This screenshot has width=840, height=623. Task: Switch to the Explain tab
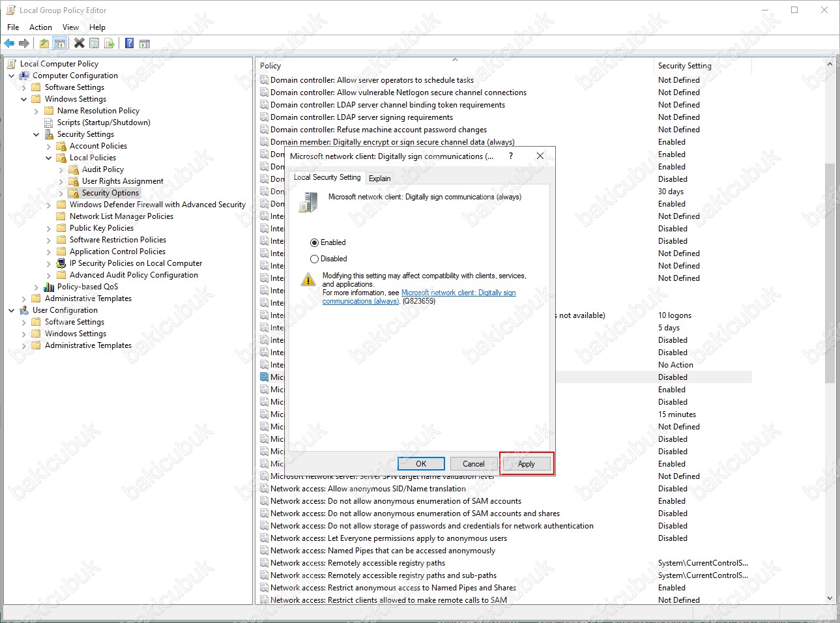[x=380, y=179]
